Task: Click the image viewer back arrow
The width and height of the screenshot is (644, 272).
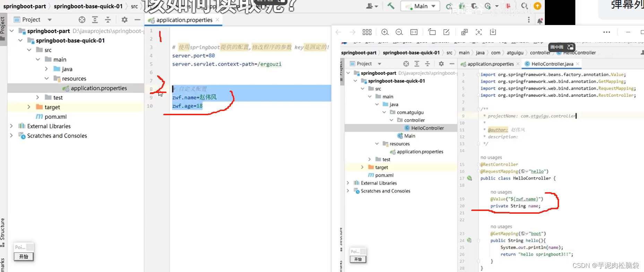Action: coord(338,32)
